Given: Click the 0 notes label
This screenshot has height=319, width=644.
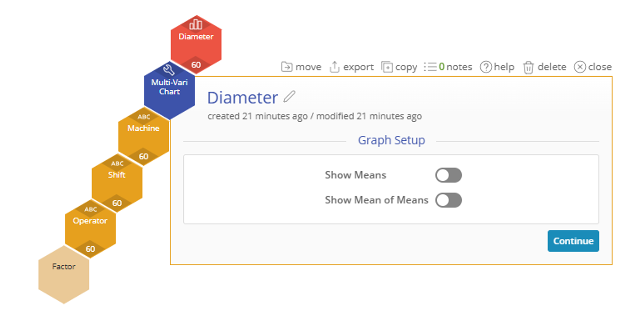Looking at the screenshot, I should tap(455, 67).
